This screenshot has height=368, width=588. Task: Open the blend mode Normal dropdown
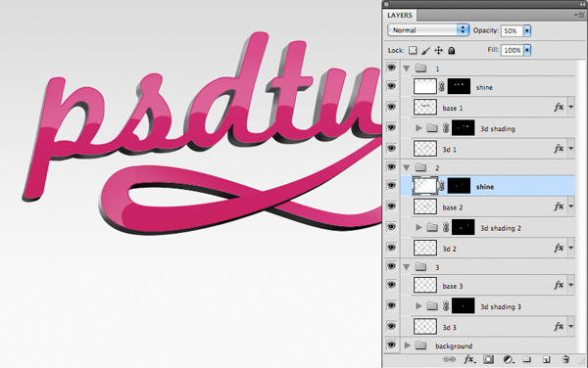point(428,30)
